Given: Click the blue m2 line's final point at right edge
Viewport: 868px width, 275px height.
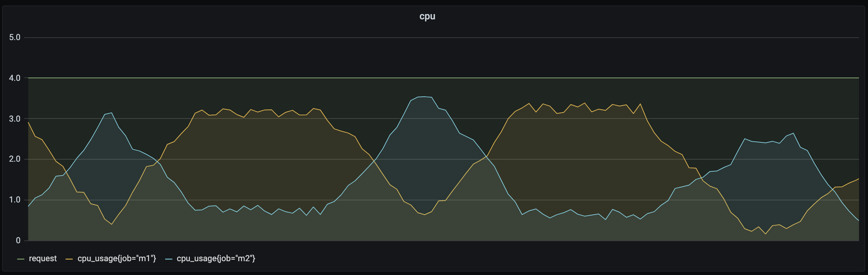Looking at the screenshot, I should pos(859,220).
